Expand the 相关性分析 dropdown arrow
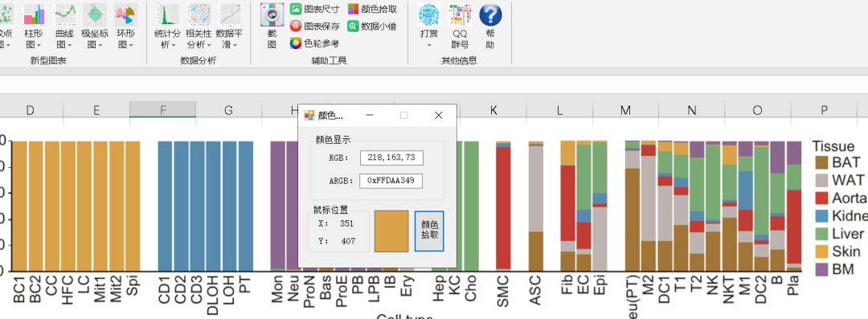This screenshot has width=868, height=319. point(209,45)
